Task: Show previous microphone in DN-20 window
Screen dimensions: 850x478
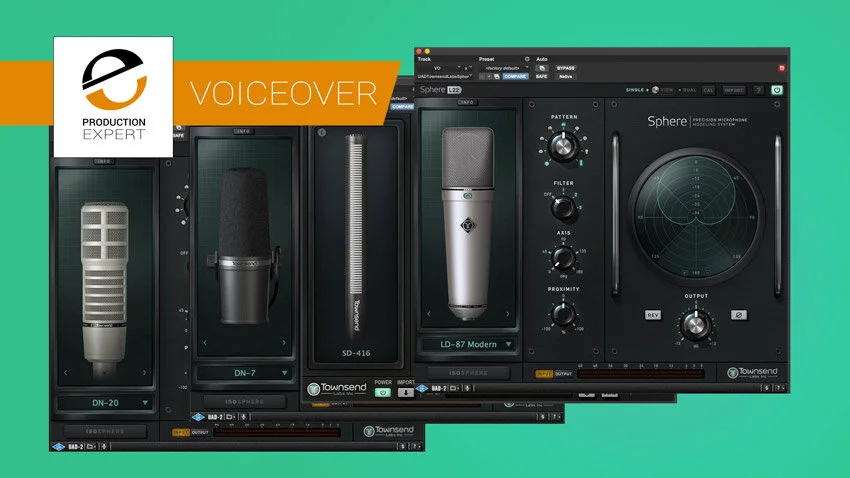Action: coord(66,372)
